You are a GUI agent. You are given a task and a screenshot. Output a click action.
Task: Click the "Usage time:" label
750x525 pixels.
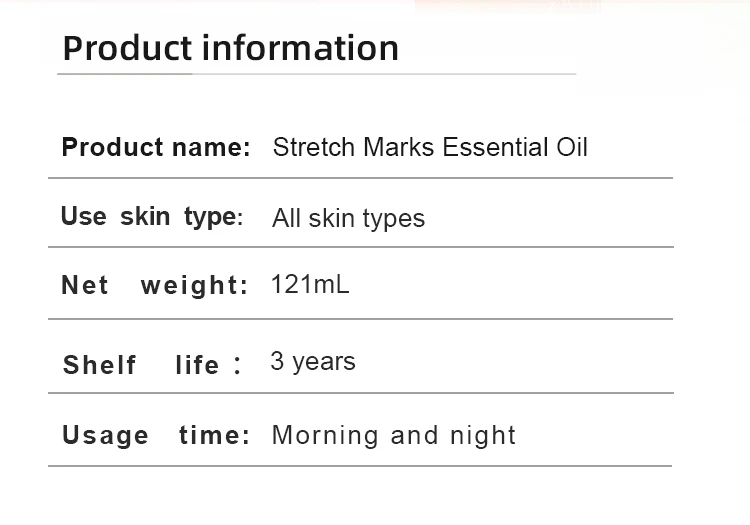point(155,435)
